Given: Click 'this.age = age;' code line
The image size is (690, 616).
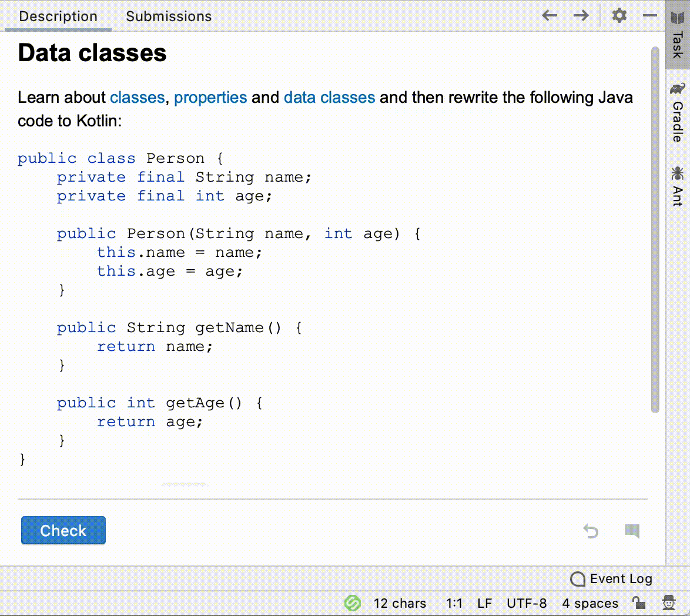Looking at the screenshot, I should point(169,272).
